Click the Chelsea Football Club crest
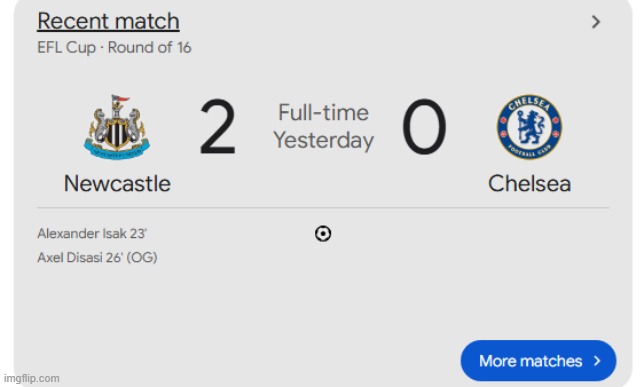This screenshot has width=644, height=387. [x=530, y=127]
